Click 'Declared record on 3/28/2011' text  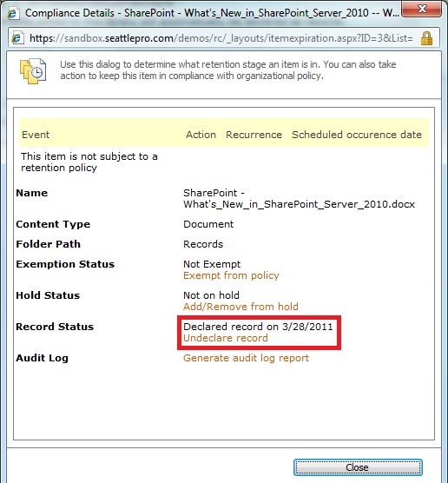pyautogui.click(x=258, y=327)
